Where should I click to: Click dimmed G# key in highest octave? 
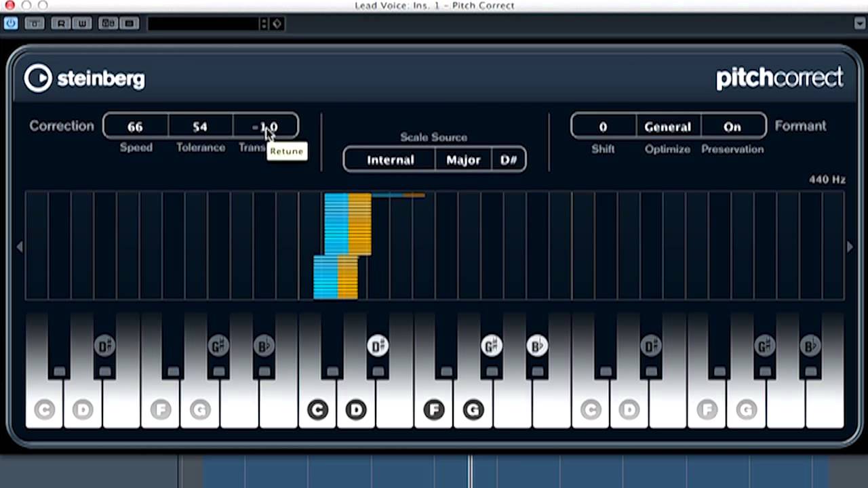pyautogui.click(x=765, y=346)
